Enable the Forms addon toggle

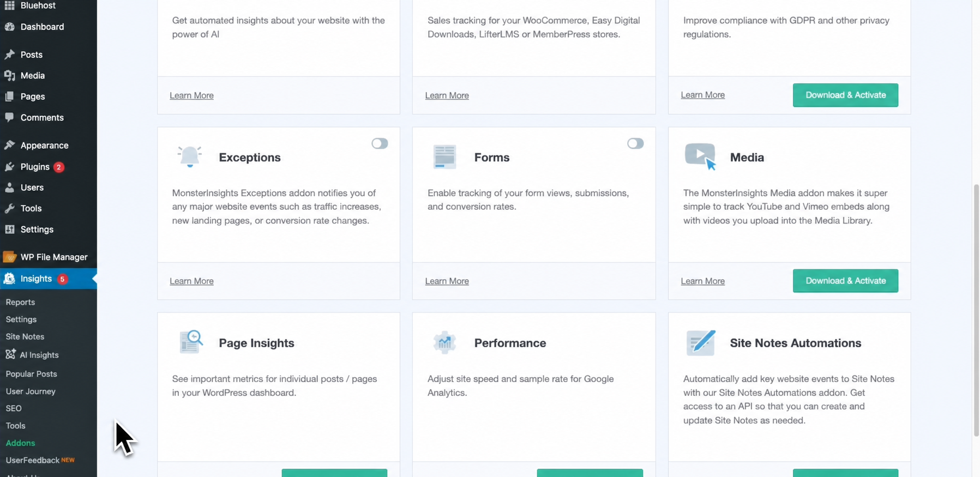click(x=635, y=143)
